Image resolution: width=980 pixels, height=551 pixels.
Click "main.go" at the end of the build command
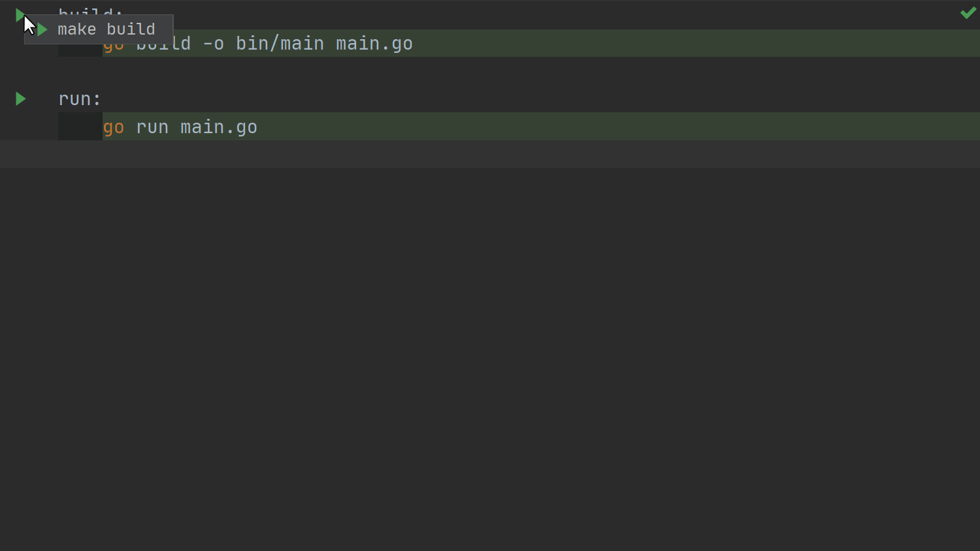tap(374, 44)
